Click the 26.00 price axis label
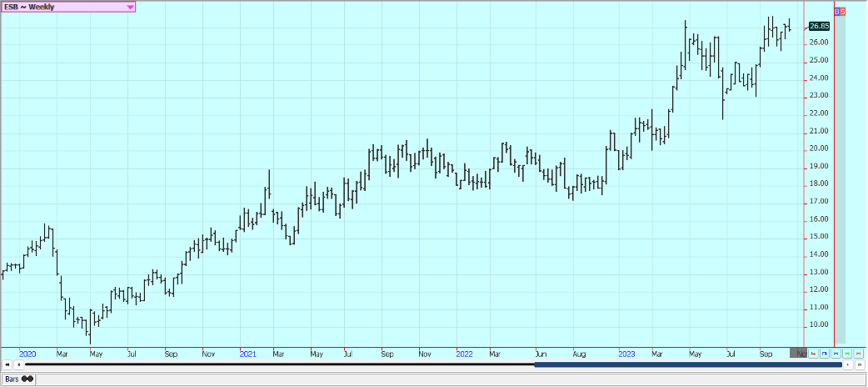Screen dimensions: 868x387 (818, 43)
